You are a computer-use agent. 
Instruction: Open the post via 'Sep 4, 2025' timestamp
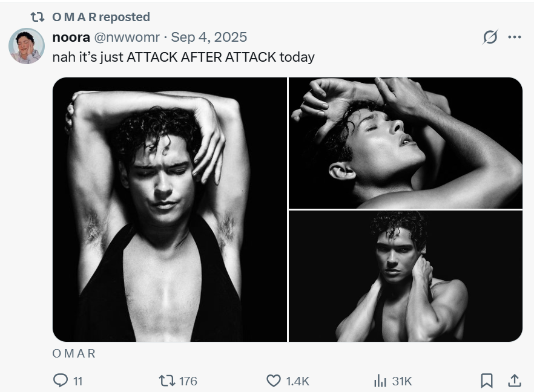pyautogui.click(x=209, y=37)
